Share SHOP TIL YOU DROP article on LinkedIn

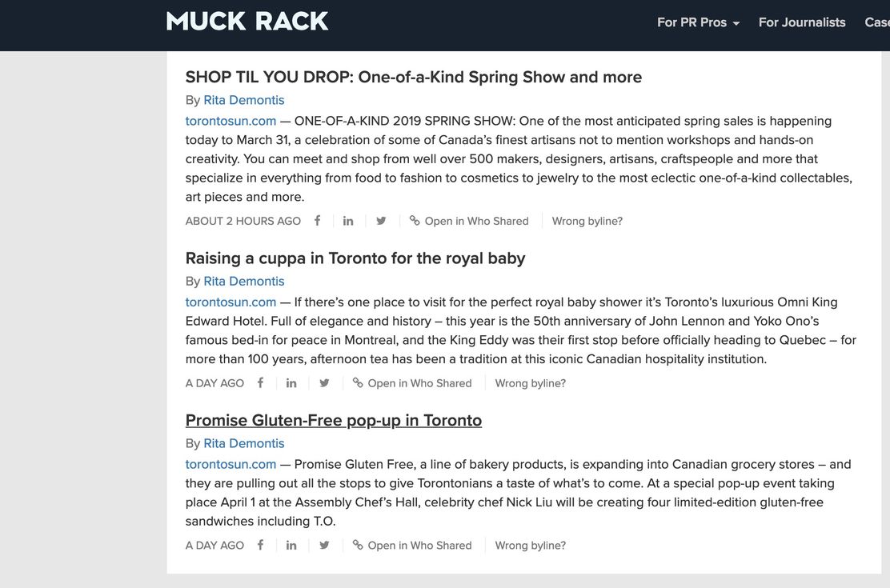point(348,221)
